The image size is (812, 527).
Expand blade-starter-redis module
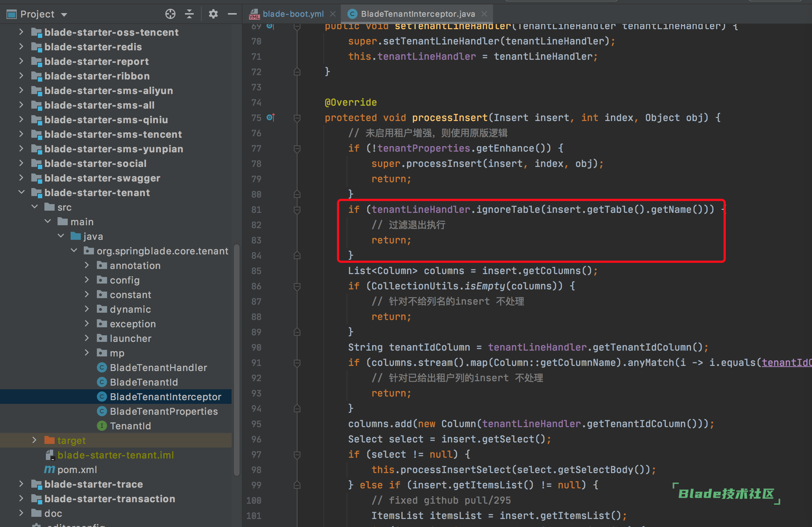[x=21, y=47]
